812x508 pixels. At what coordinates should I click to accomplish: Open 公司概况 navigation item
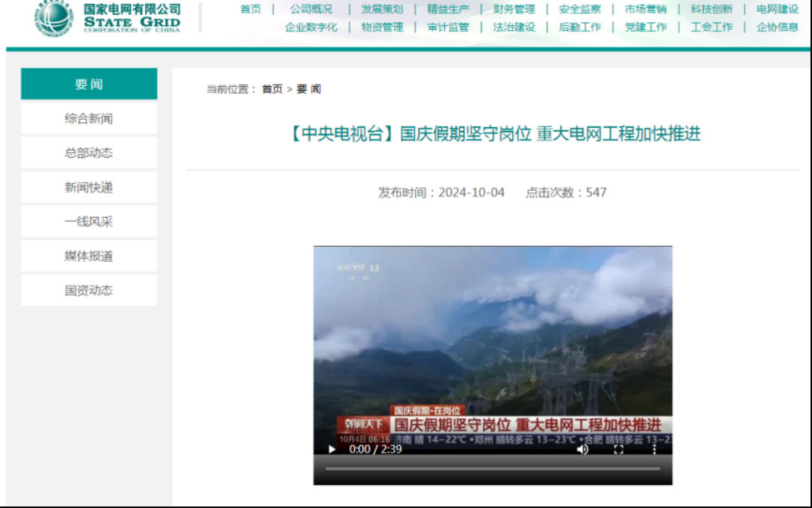(x=311, y=9)
